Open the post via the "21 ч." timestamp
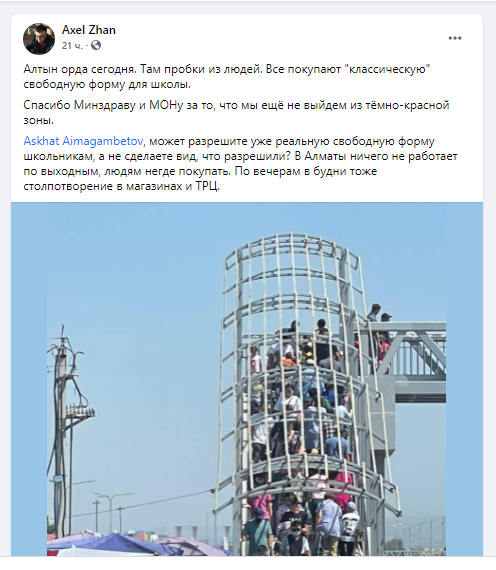Viewport: 496px width, 570px height. pos(72,45)
